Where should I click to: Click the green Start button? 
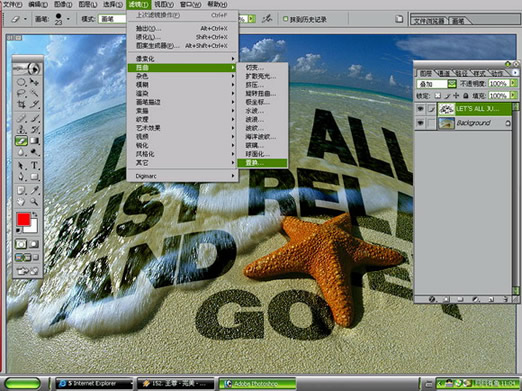coord(22,383)
